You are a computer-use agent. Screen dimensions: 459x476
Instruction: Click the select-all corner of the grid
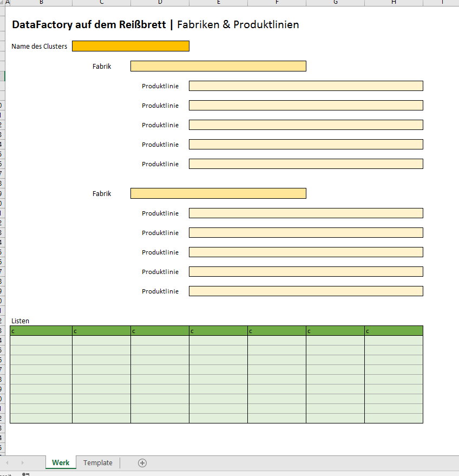coord(2,3)
